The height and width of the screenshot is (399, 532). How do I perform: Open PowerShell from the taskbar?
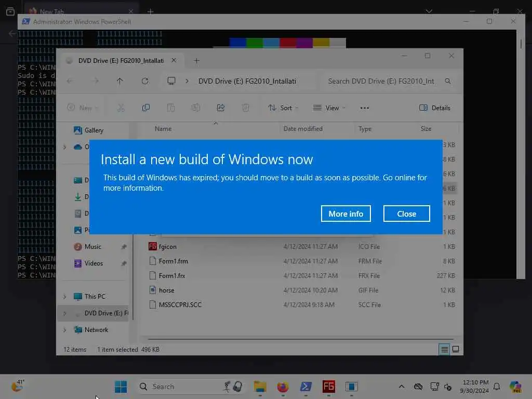click(305, 387)
